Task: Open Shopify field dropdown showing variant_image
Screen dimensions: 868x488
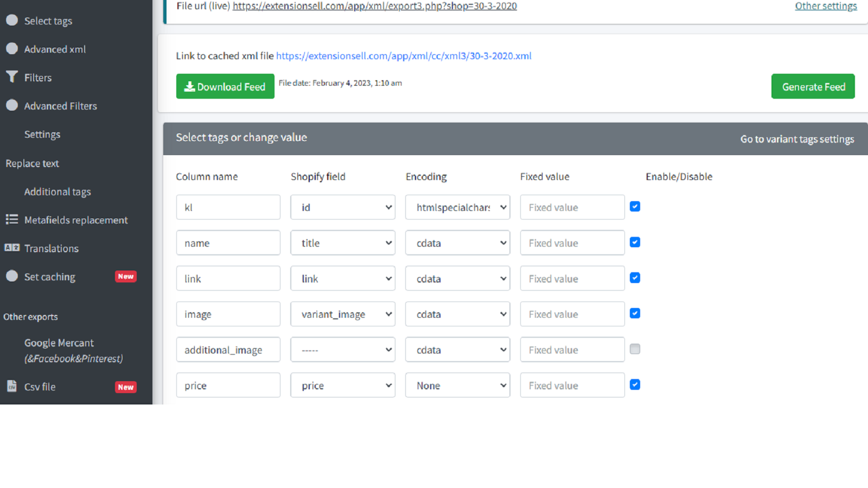Action: point(343,314)
